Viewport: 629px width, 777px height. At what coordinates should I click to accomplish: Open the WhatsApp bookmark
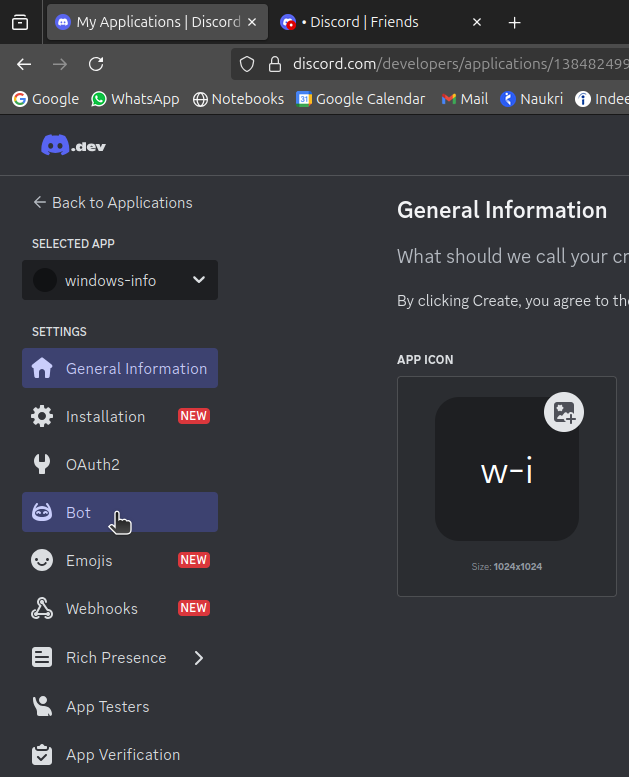click(135, 99)
